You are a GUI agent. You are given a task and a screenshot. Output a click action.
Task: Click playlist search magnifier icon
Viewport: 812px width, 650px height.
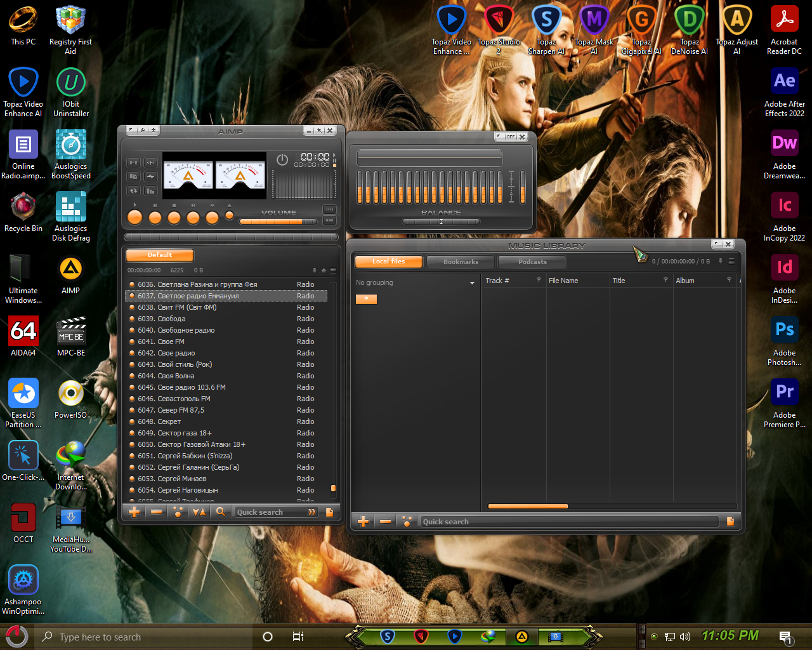tap(220, 512)
